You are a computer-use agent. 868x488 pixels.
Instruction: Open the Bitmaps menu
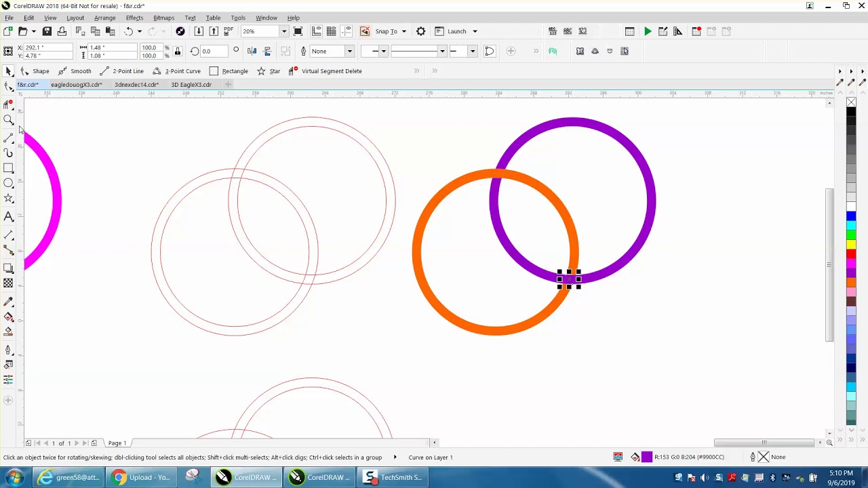click(163, 18)
